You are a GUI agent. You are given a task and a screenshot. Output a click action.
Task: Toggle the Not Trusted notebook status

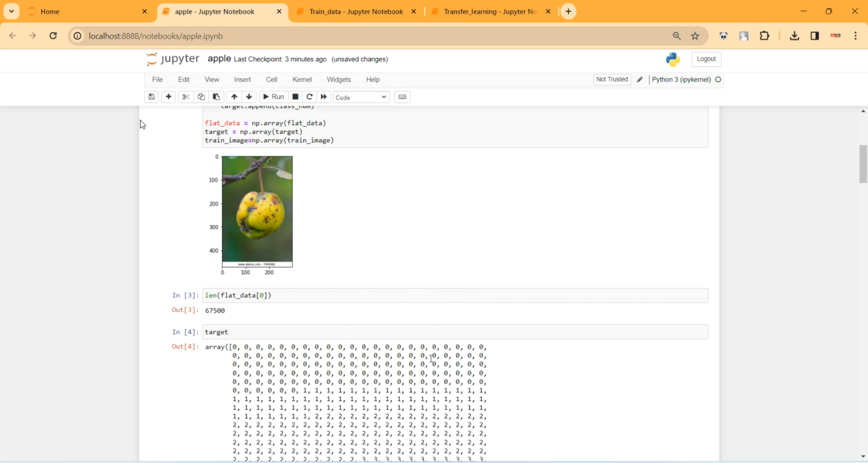[x=612, y=79]
